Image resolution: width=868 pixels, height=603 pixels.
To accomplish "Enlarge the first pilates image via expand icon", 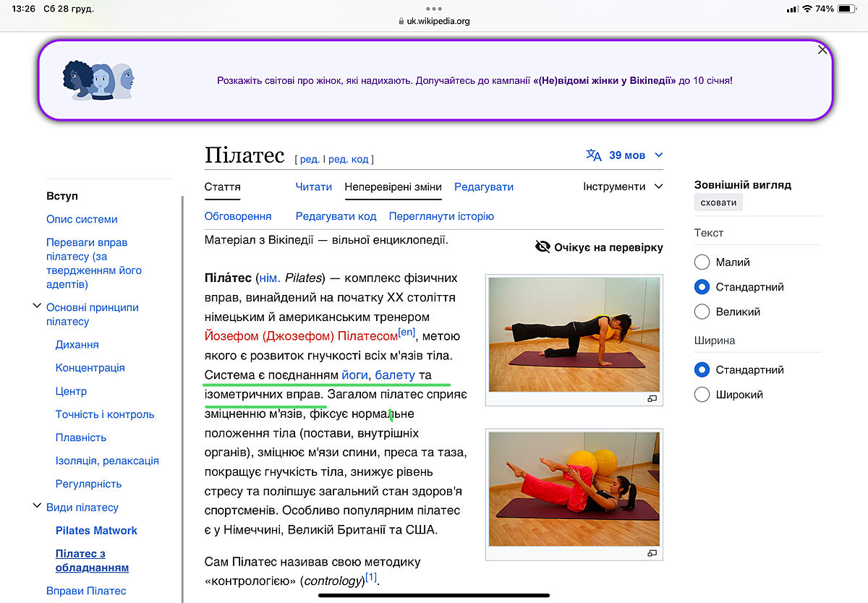I will click(652, 399).
